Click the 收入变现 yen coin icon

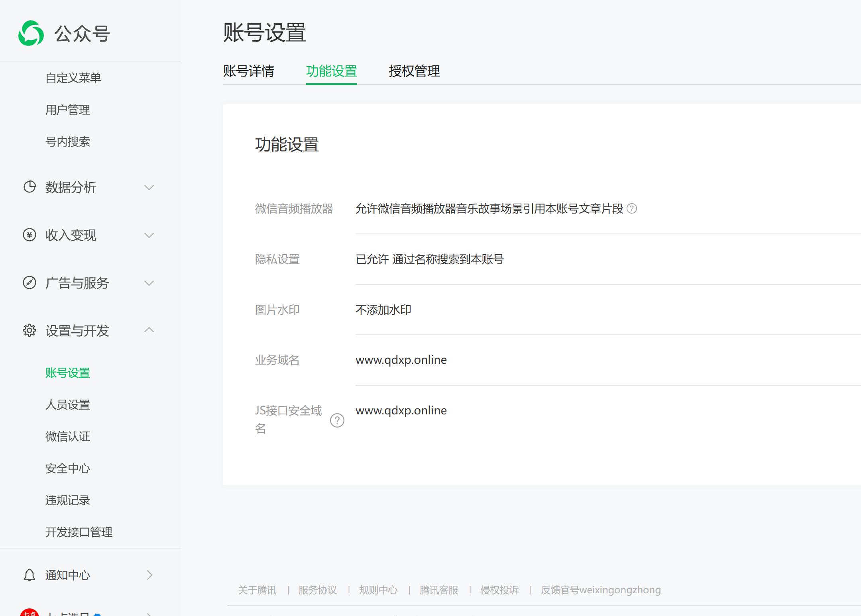(29, 235)
